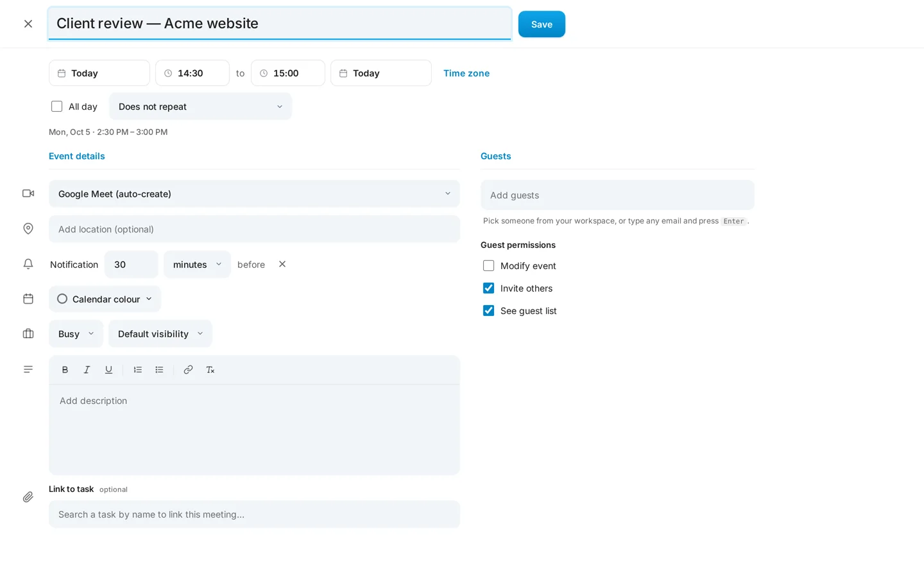Open the end date picker showing Today
The height and width of the screenshot is (578, 924).
pyautogui.click(x=381, y=73)
